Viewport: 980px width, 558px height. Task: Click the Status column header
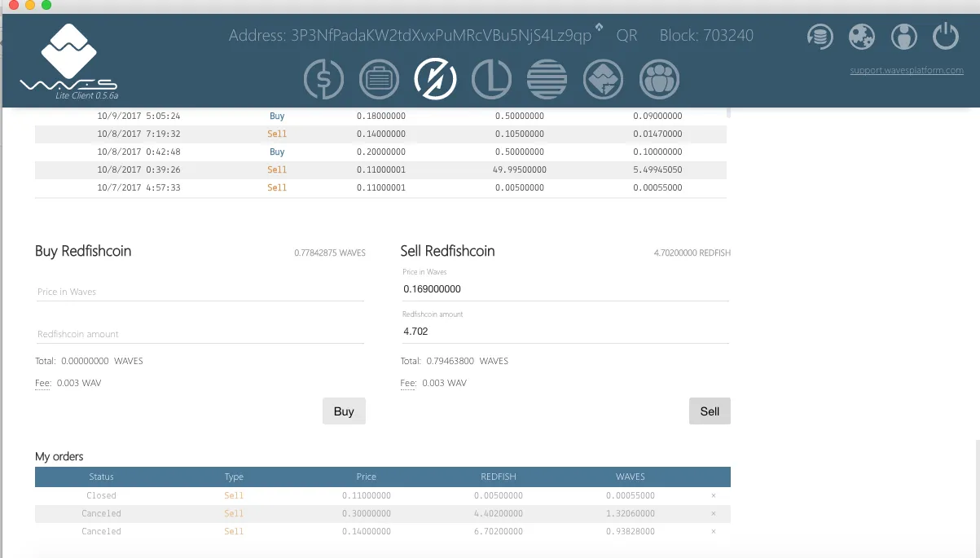[102, 477]
